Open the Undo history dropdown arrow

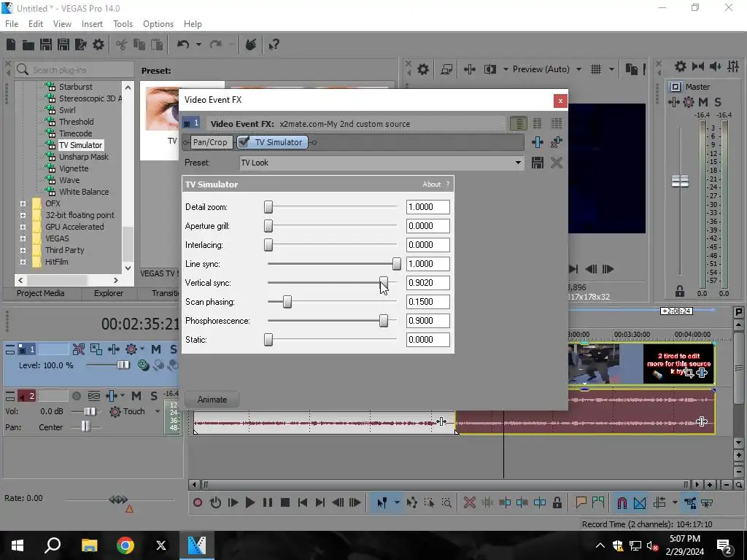pos(198,44)
